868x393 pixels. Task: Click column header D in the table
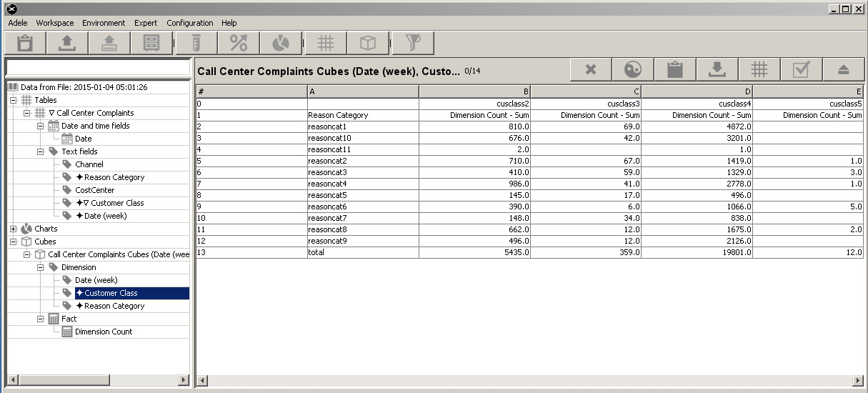(697, 91)
